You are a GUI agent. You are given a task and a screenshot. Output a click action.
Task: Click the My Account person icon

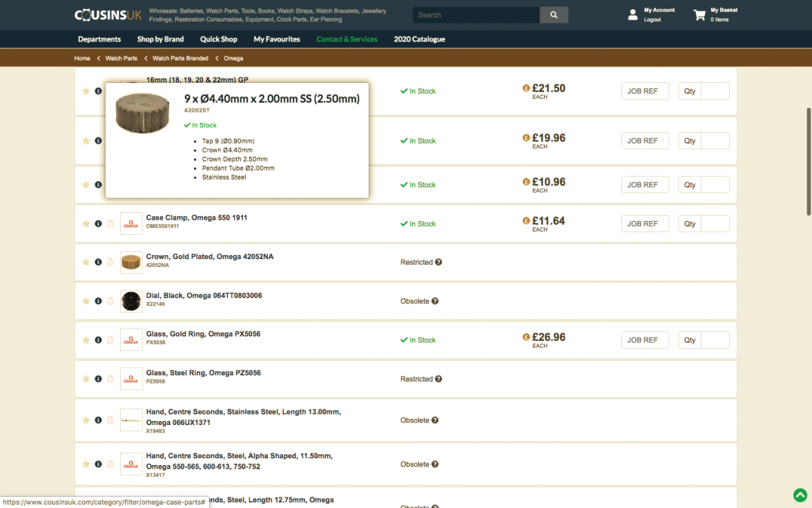632,14
